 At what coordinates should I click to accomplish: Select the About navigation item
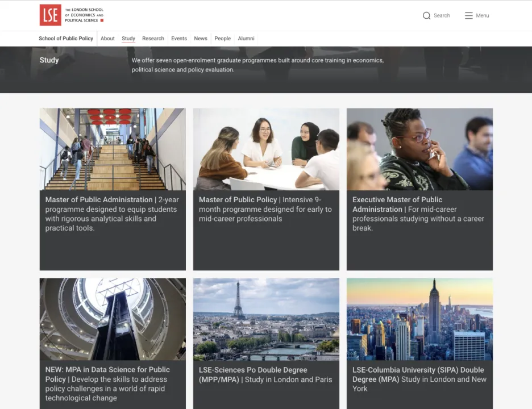[x=107, y=39]
